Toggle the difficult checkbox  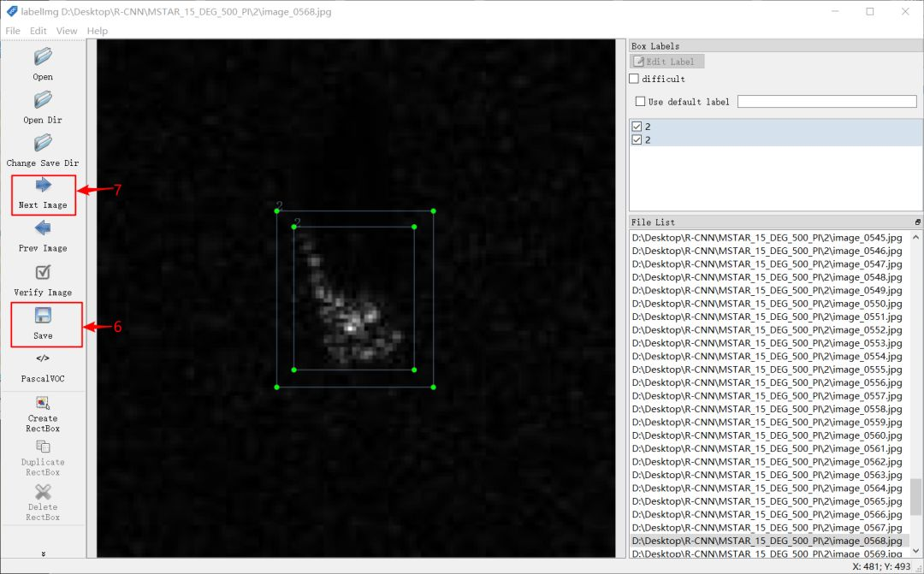point(634,79)
